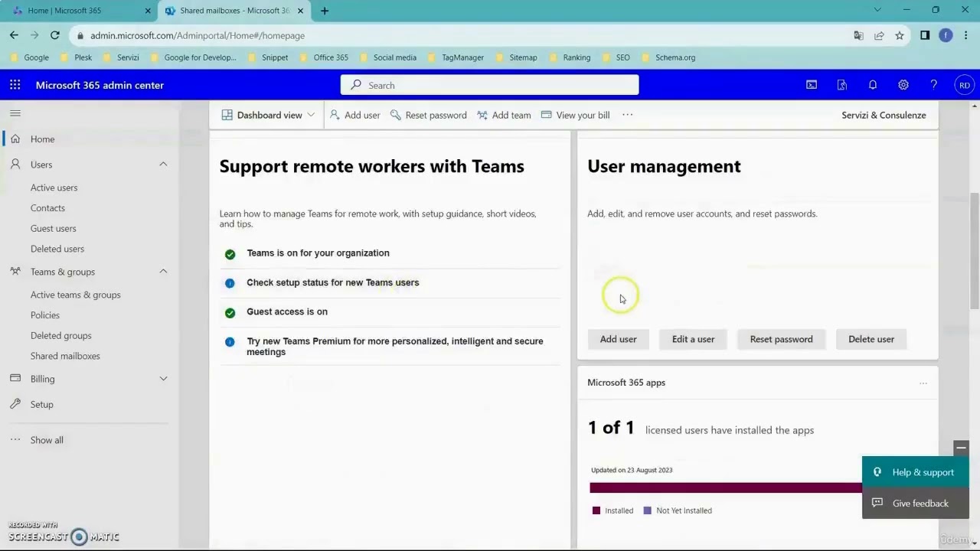
Task: Open the Office 365 bookmark folder
Action: [x=324, y=57]
